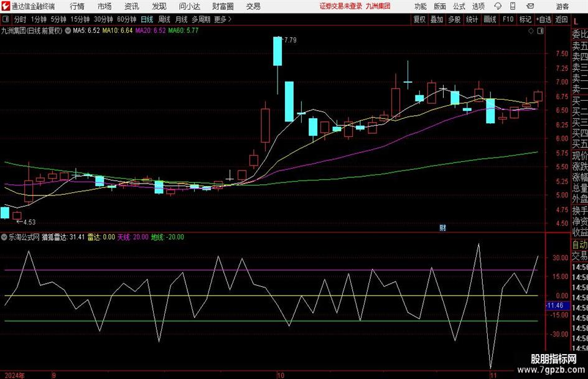Click the 天线: 20.00 indicator label
This screenshot has width=588, height=379.
[133, 237]
